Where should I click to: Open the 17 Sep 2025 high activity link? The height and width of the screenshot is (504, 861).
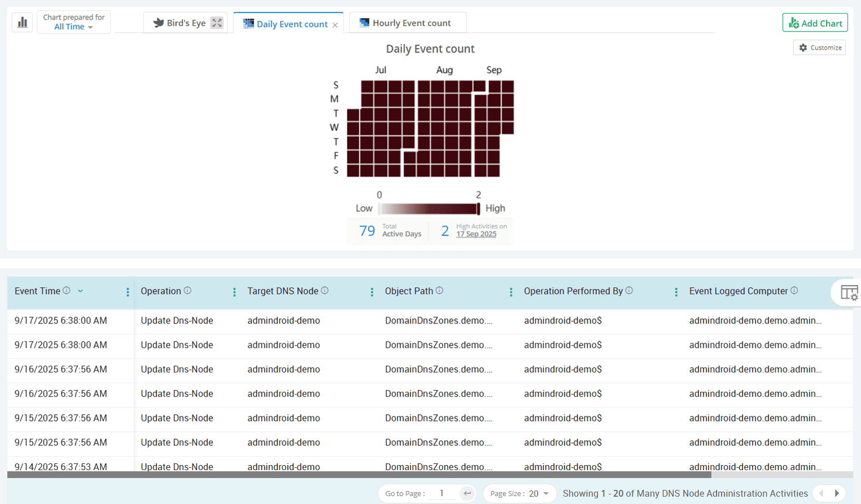click(x=476, y=234)
